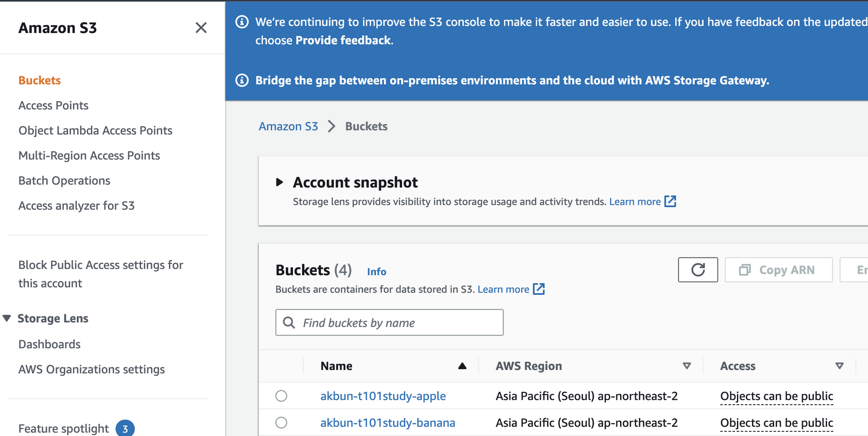The image size is (868, 436).
Task: Select the akbun-t101study-apple radio button
Action: pyautogui.click(x=281, y=396)
